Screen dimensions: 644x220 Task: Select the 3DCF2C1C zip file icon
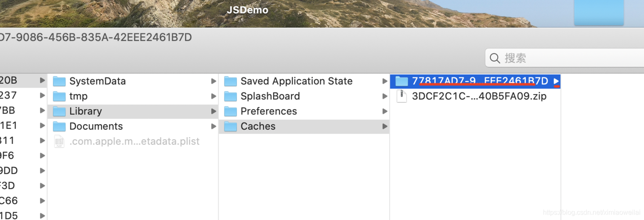(x=402, y=96)
